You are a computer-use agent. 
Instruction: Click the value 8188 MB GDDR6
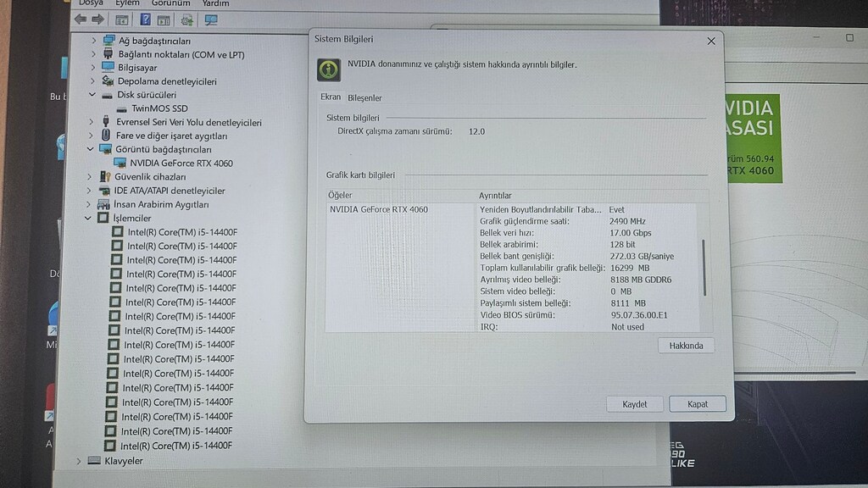click(x=641, y=280)
